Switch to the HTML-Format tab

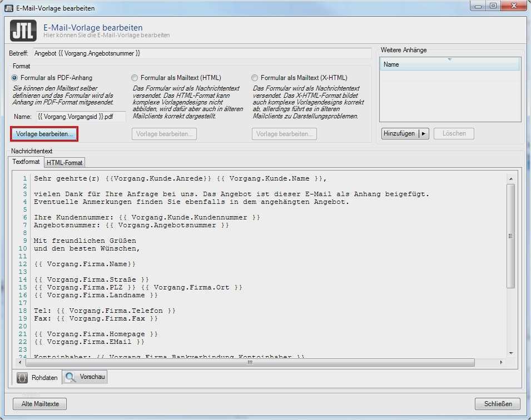pyautogui.click(x=64, y=162)
